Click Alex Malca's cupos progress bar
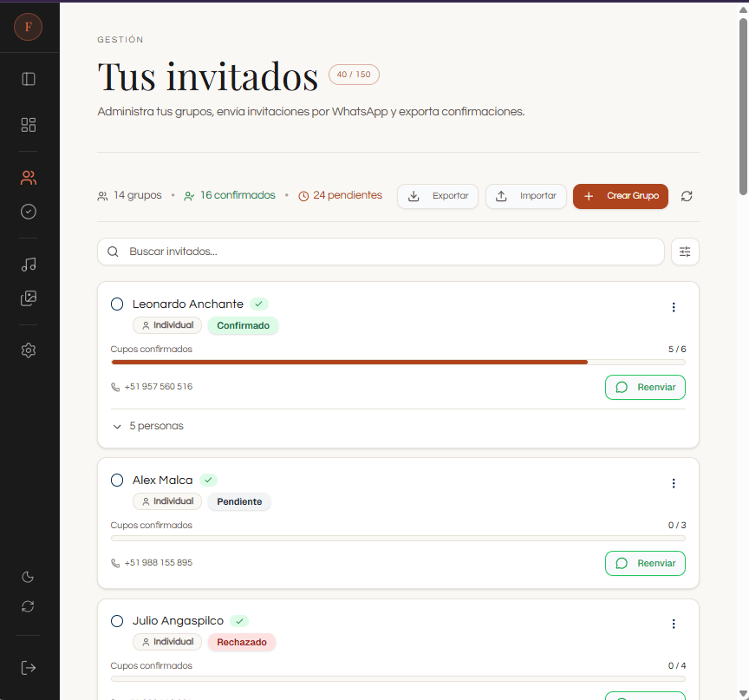Viewport: 749px width, 700px height. (x=398, y=538)
